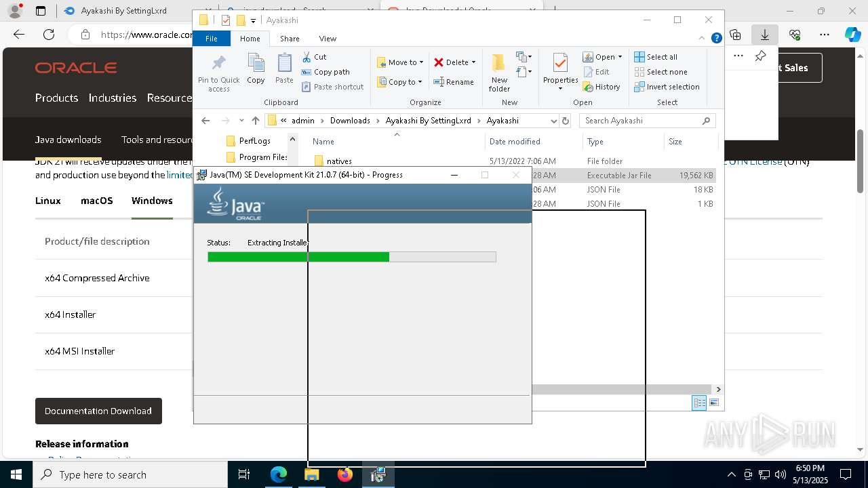The height and width of the screenshot is (488, 868).
Task: Collapse the Explorer ribbon chevron
Action: 703,39
